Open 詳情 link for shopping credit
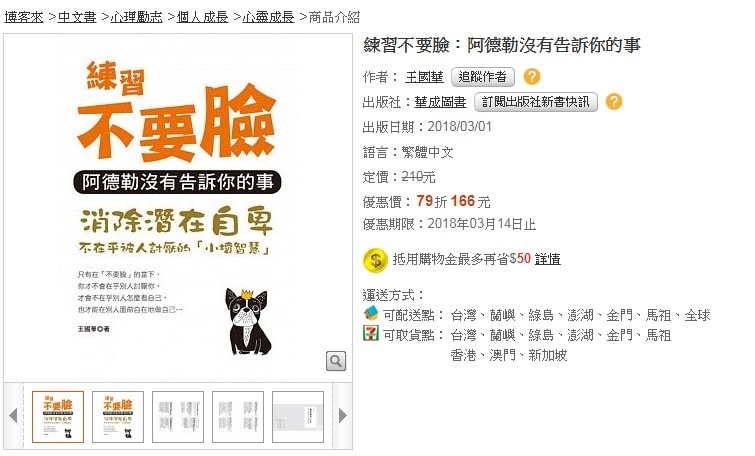The height and width of the screenshot is (456, 755). (x=547, y=259)
